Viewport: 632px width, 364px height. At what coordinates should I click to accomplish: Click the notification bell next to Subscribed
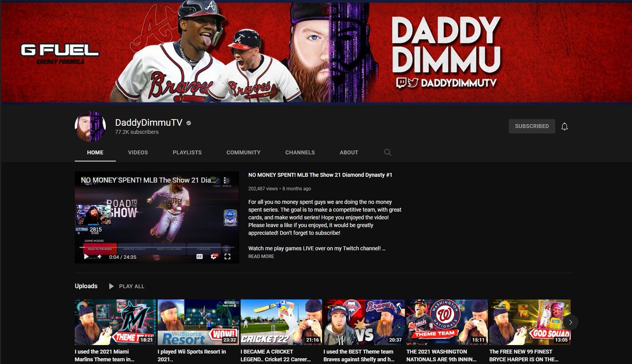565,126
